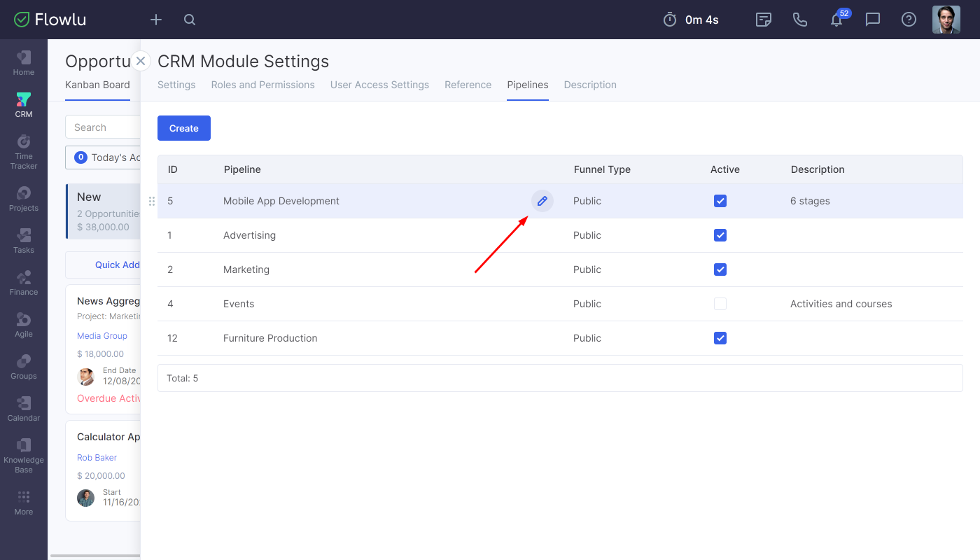Switch to the Description tab
Screen dimensions: 980x560
[x=590, y=85]
